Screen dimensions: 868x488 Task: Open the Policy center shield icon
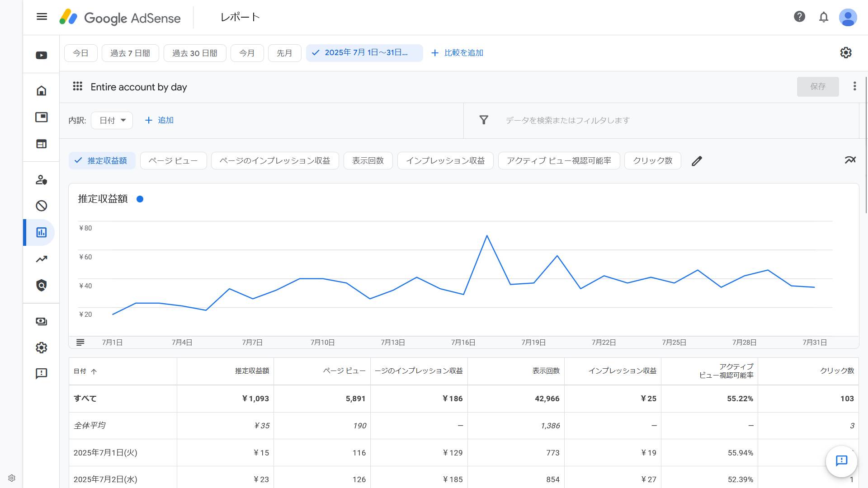tap(42, 285)
